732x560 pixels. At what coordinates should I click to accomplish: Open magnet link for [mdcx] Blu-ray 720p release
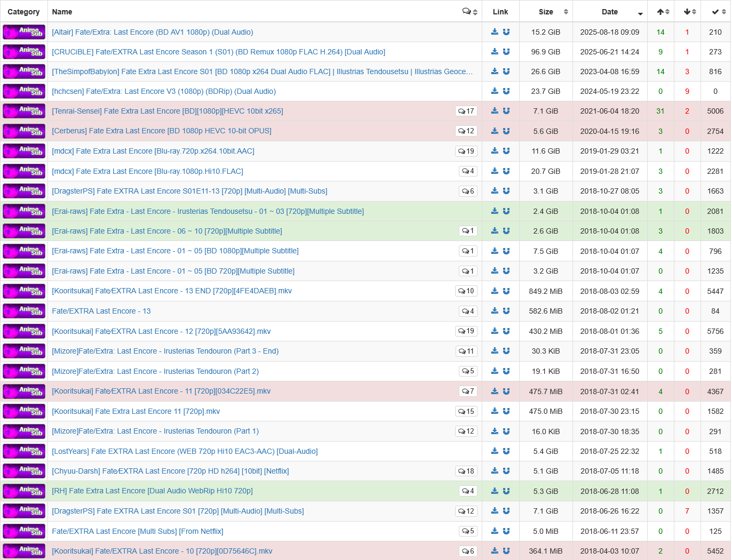click(x=506, y=151)
